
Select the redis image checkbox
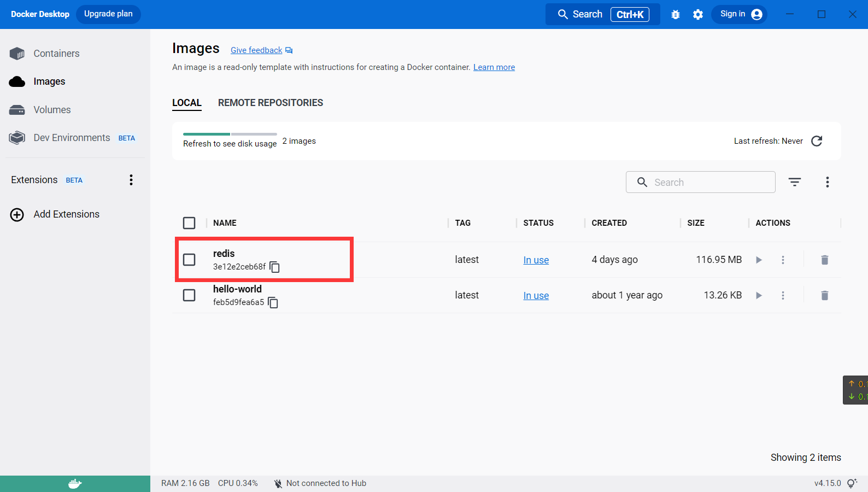(189, 260)
